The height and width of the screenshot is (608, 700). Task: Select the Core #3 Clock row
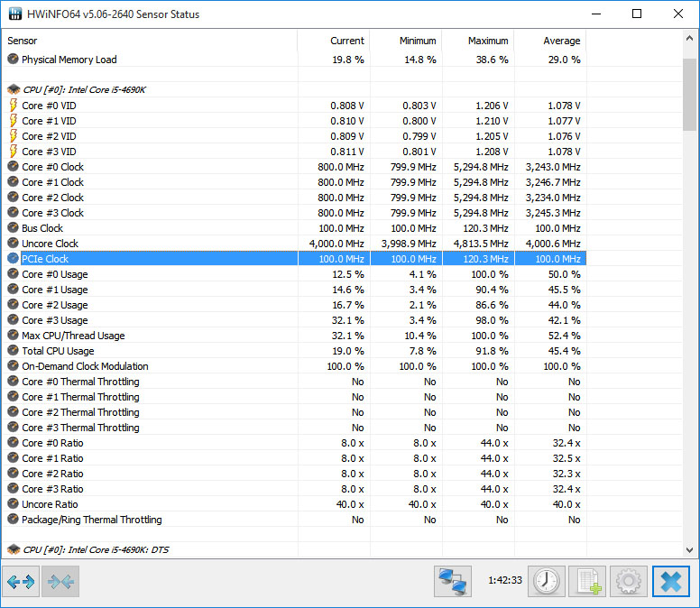(295, 213)
